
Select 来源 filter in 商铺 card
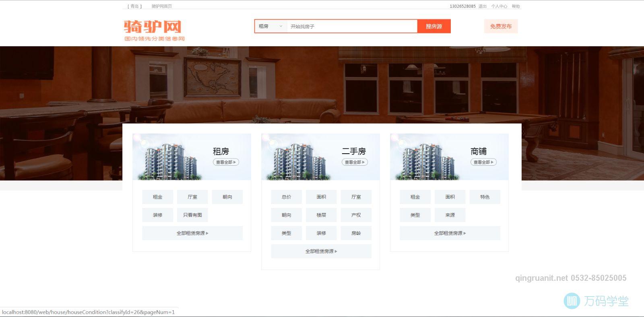pyautogui.click(x=450, y=215)
